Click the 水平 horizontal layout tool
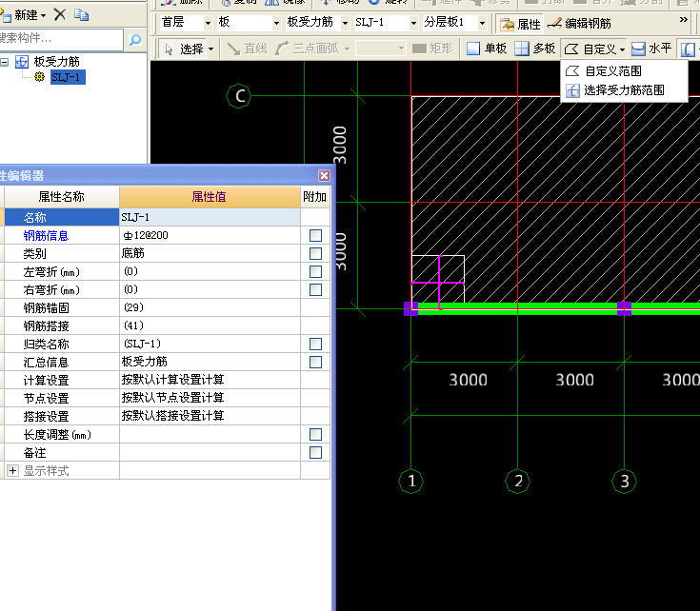This screenshot has width=700, height=611. coord(651,49)
